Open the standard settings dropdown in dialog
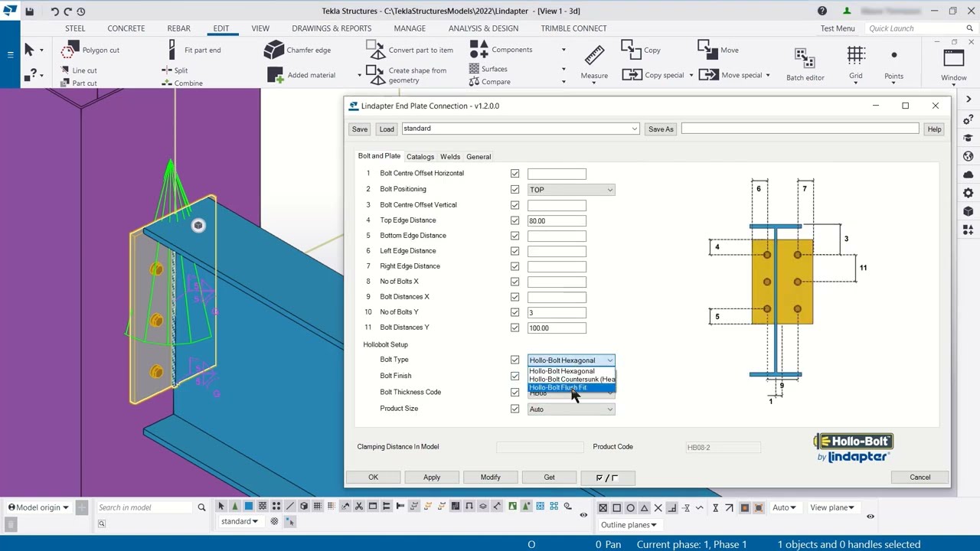Screen dimensions: 980x551 click(520, 129)
